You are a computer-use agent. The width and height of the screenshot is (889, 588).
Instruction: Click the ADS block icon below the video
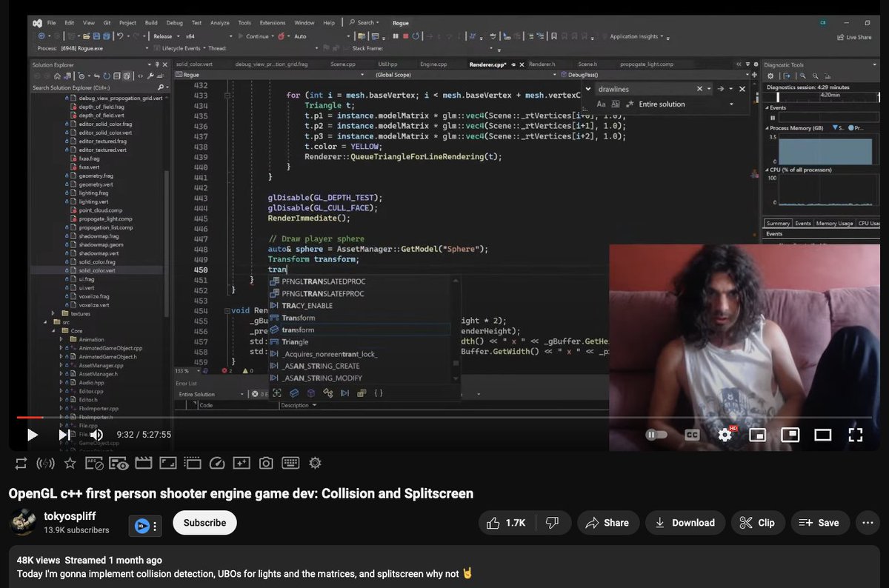pyautogui.click(x=94, y=464)
